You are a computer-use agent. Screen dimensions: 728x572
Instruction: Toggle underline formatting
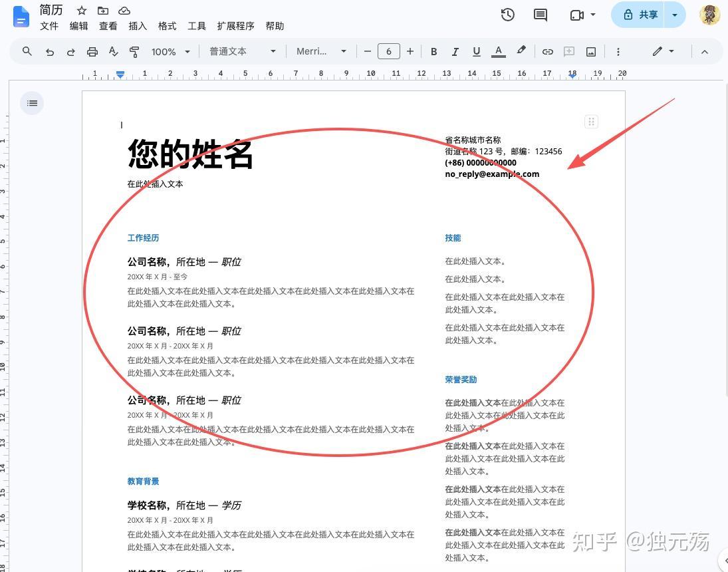tap(476, 52)
